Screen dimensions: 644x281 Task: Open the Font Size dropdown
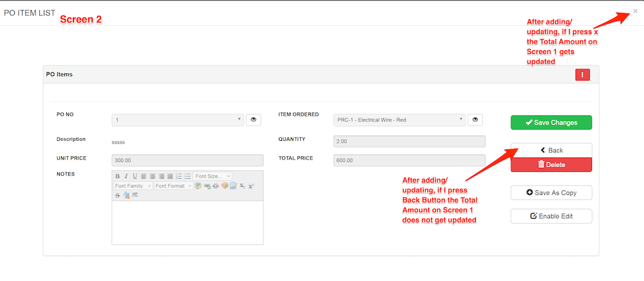tap(213, 176)
